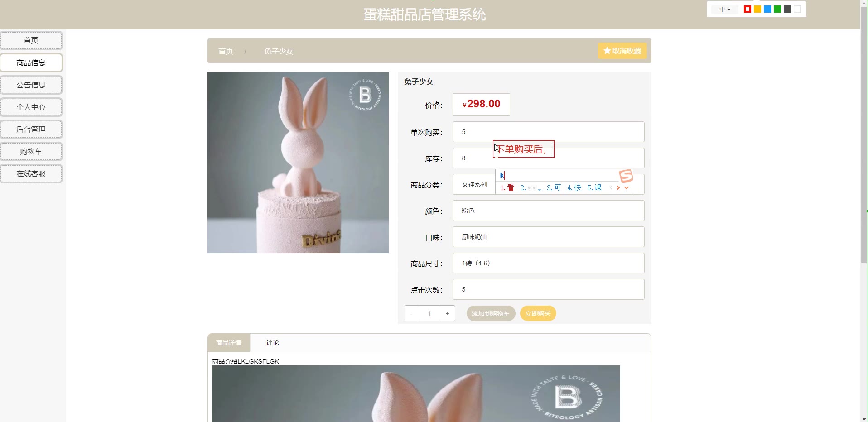
Task: Click the 点击次数 field showing 5
Action: pos(548,289)
